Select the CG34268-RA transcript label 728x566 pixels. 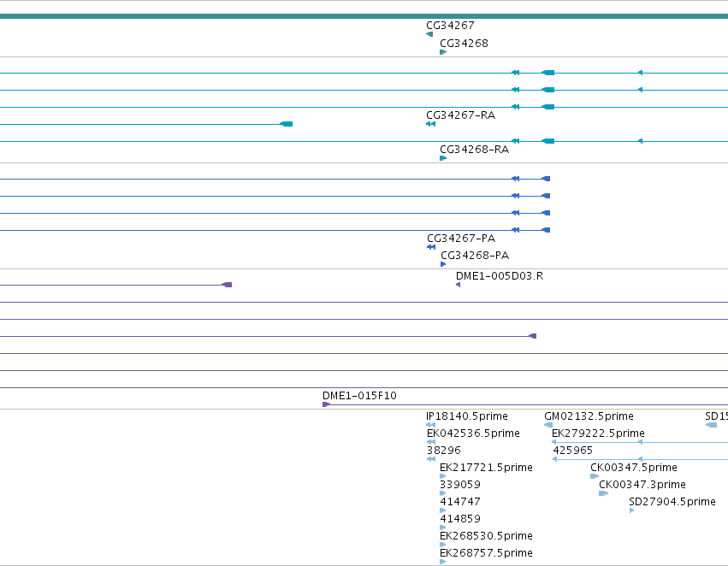pyautogui.click(x=474, y=150)
